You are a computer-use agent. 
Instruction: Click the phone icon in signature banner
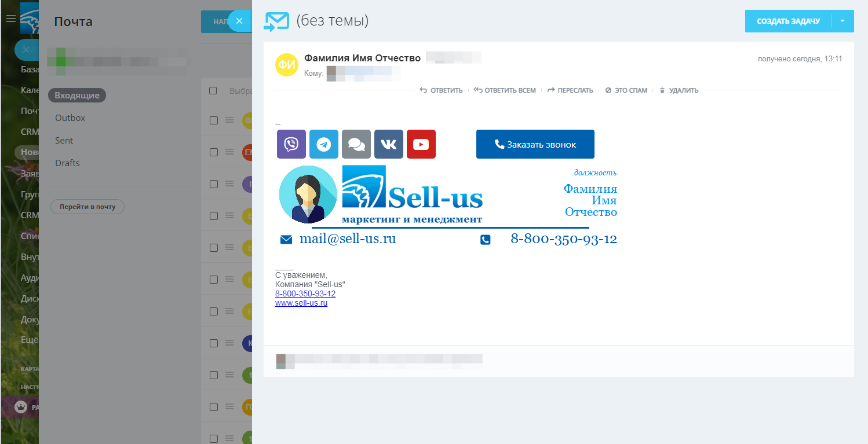click(486, 239)
